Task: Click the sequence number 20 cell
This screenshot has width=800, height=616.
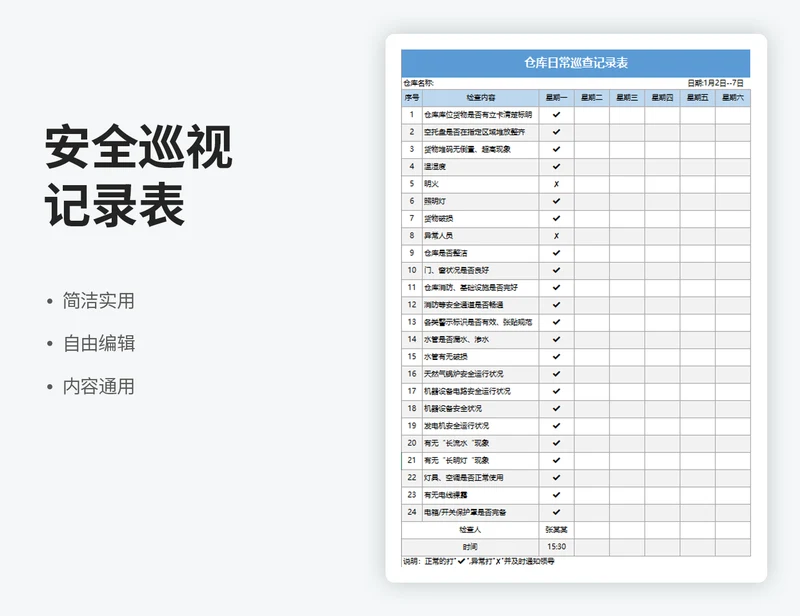Action: (x=412, y=443)
